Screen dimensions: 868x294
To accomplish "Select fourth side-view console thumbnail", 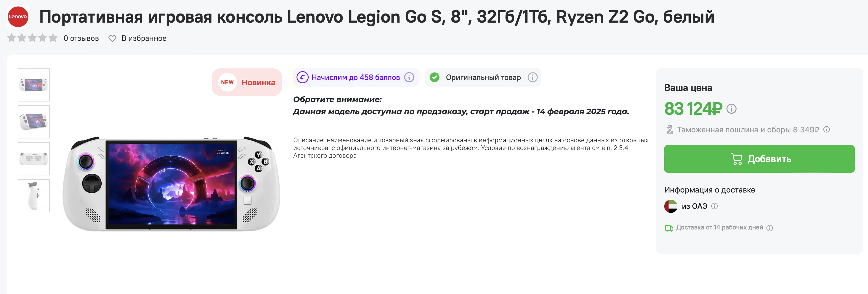I will coord(34,196).
